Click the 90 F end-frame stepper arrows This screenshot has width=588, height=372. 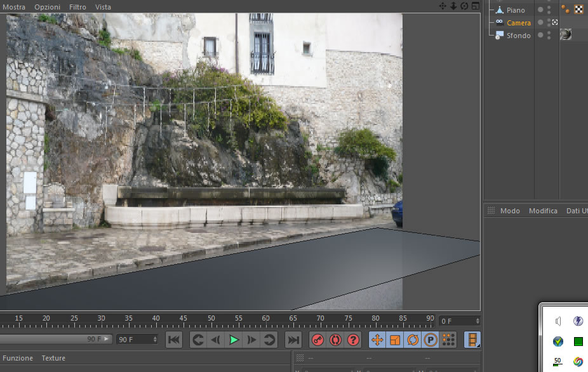click(155, 340)
